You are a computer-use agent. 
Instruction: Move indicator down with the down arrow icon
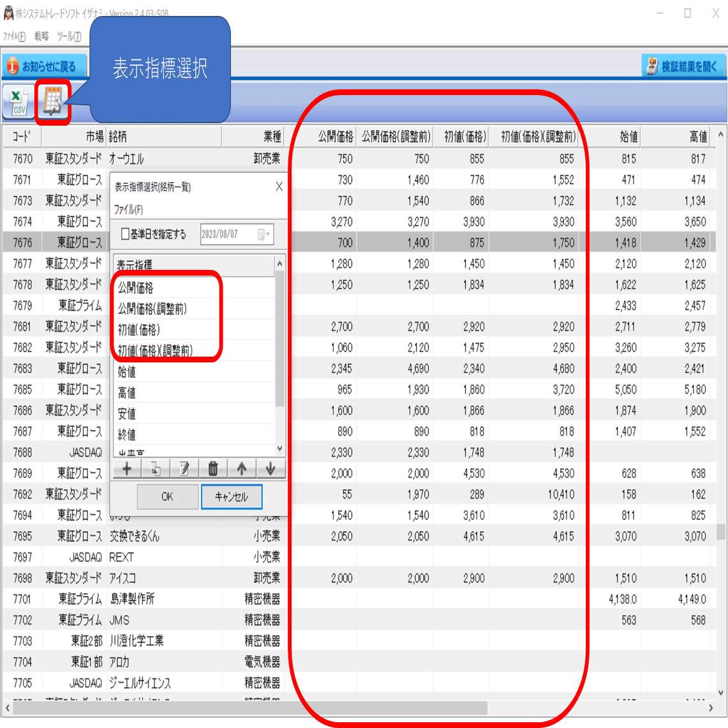tap(270, 468)
